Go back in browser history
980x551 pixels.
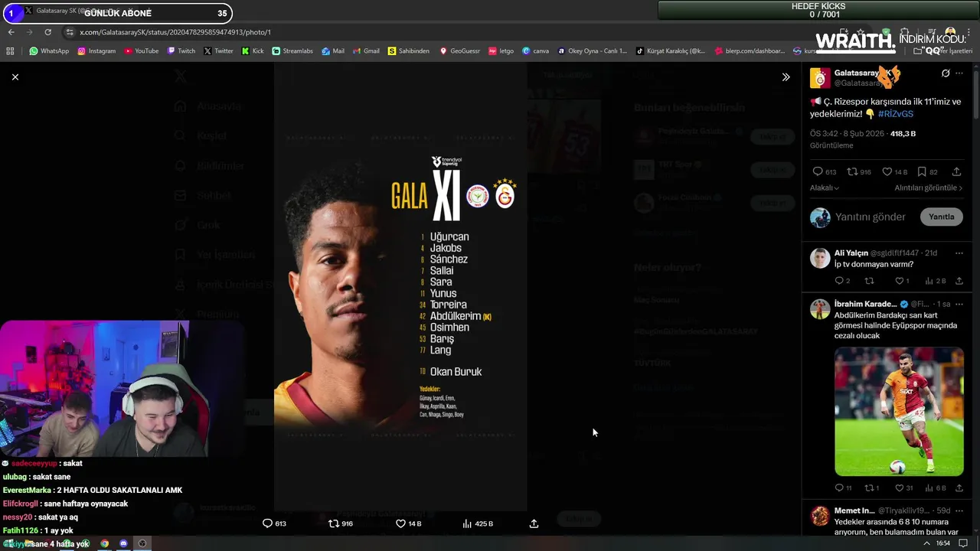pos(11,32)
